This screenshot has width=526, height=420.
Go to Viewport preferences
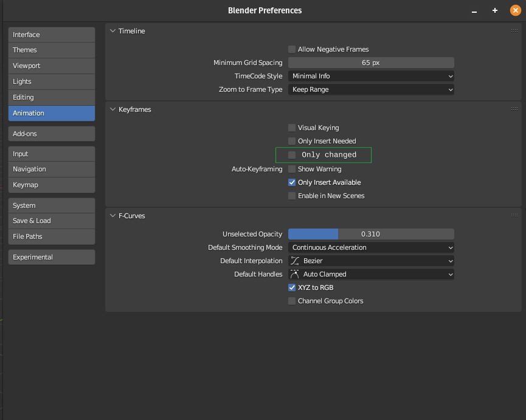(x=52, y=66)
